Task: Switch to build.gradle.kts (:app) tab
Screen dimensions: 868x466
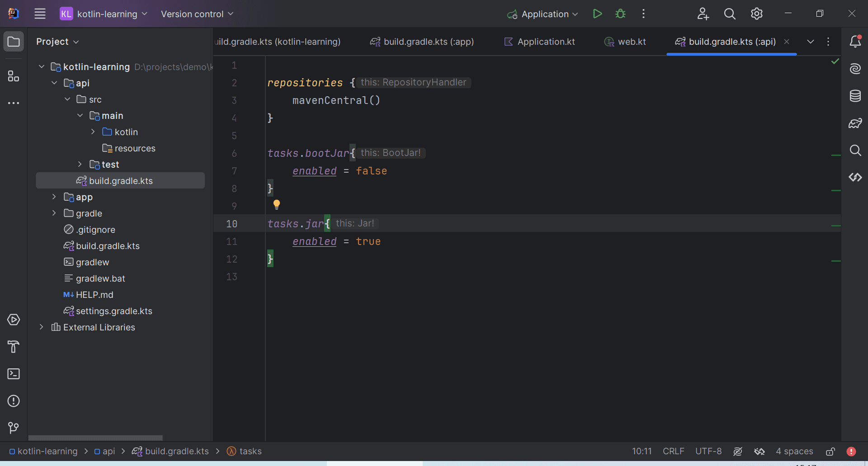Action: tap(422, 42)
